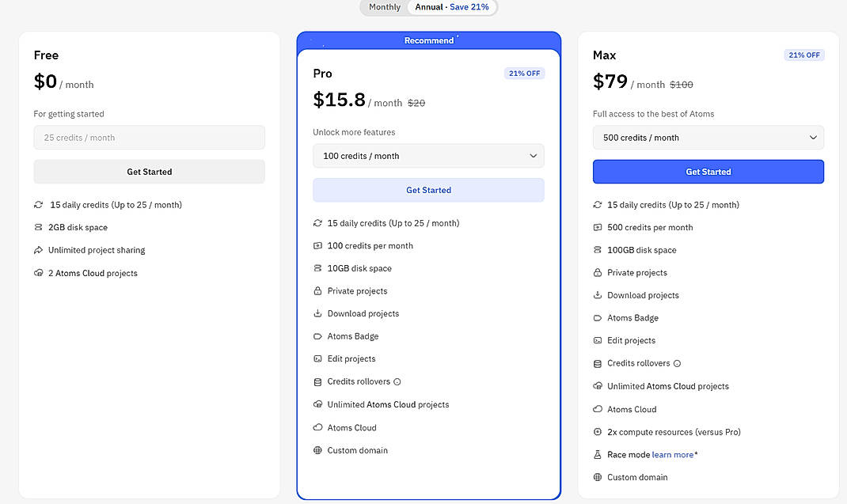Click 'Unlimited project sharing' text

coord(97,250)
